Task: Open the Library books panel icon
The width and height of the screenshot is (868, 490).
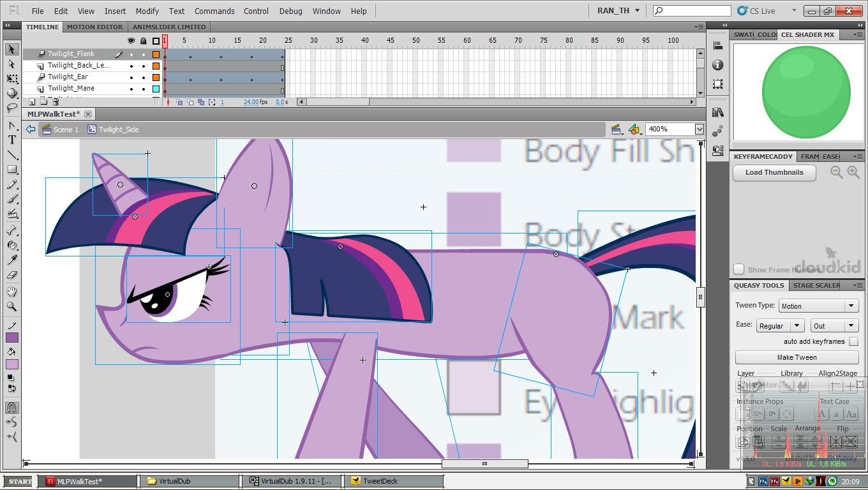Action: pyautogui.click(x=718, y=112)
